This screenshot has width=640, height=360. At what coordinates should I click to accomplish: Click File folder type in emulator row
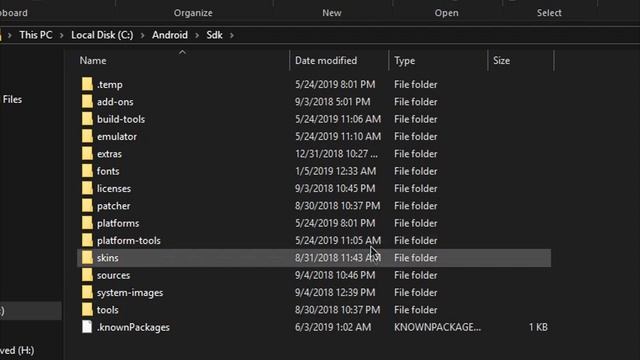pyautogui.click(x=416, y=137)
